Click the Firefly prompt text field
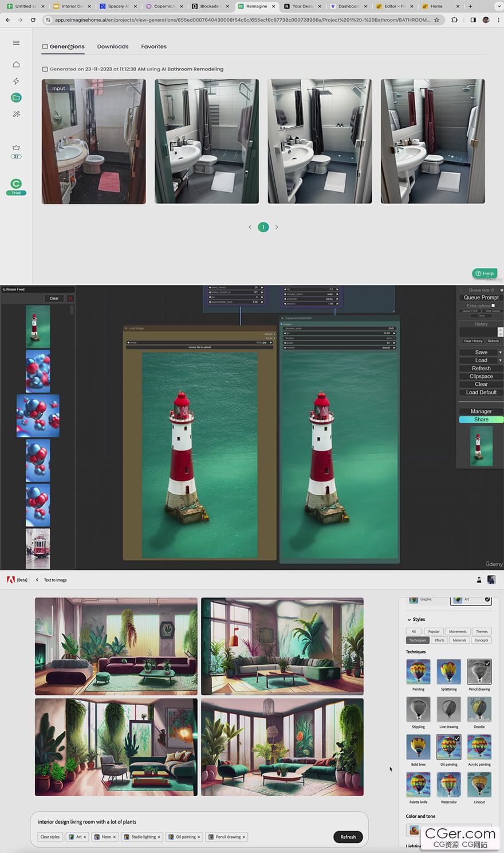Image resolution: width=504 pixels, height=853 pixels. tap(199, 821)
